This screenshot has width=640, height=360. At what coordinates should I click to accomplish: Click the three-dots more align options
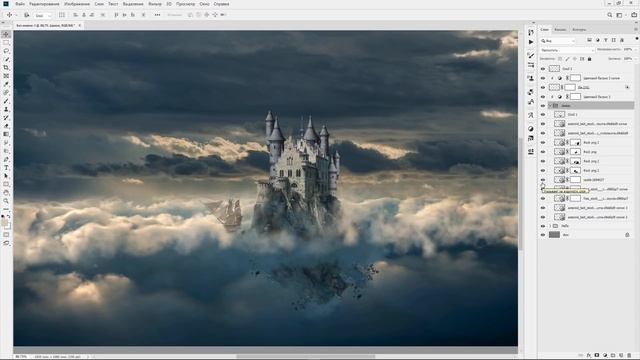[157, 15]
